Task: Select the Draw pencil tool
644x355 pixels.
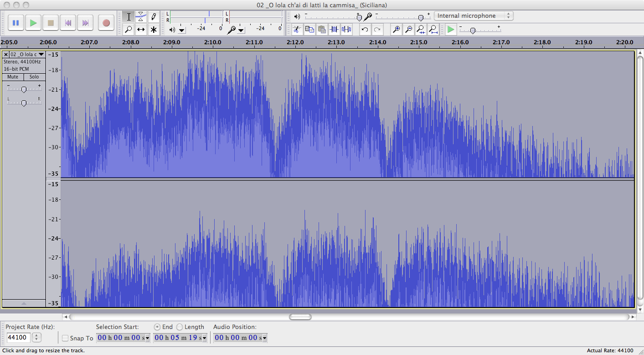Action: (x=154, y=17)
